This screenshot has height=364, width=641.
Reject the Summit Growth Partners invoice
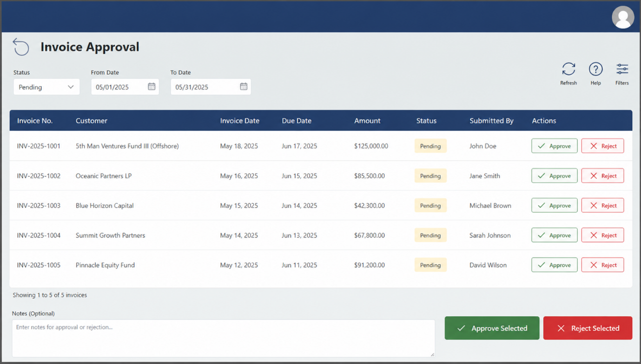pyautogui.click(x=602, y=235)
